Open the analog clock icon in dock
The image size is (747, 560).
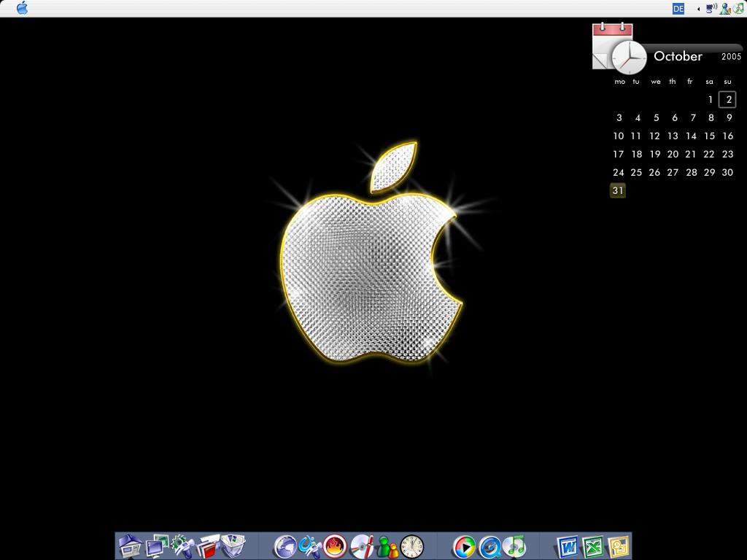tap(412, 546)
